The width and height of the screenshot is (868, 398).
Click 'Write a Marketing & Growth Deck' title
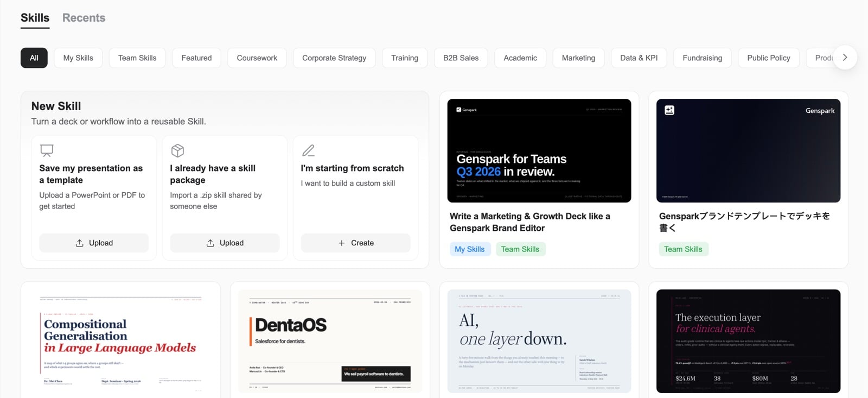530,222
